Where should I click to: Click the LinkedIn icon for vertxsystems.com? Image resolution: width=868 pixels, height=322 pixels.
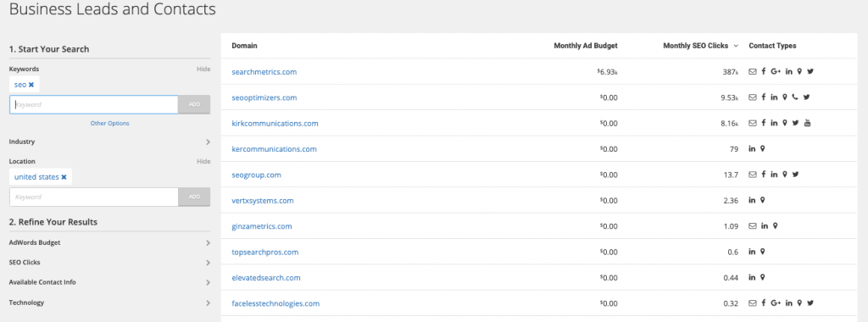[x=753, y=200]
